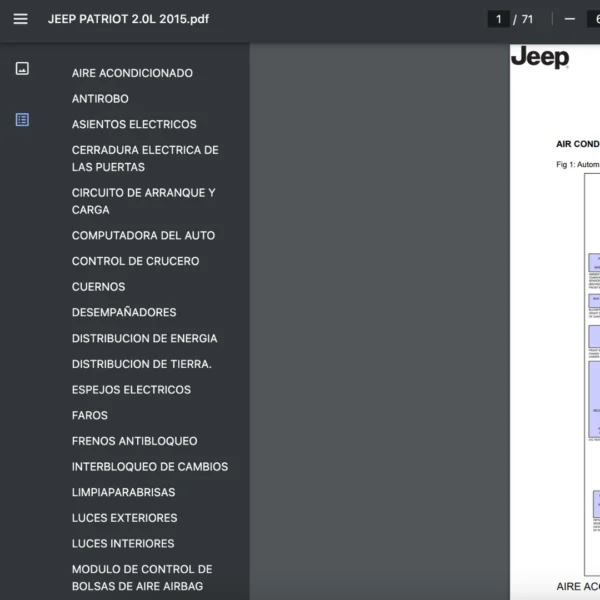This screenshot has width=600, height=600.
Task: Open the DISTRIBUCION DE ENERGIA section
Action: (144, 339)
